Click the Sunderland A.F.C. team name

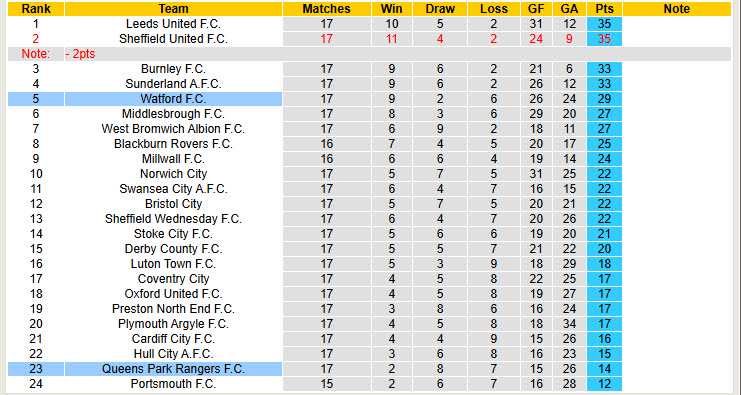[x=173, y=84]
